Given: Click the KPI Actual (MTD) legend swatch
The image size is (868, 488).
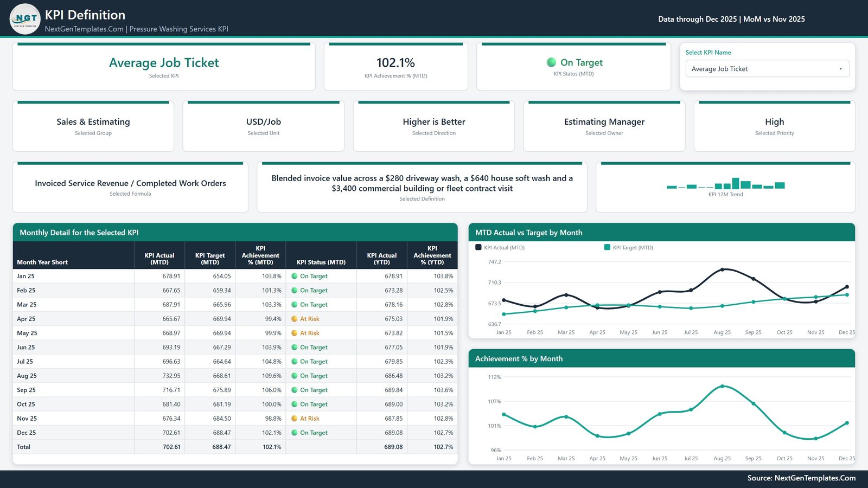Looking at the screenshot, I should [x=478, y=247].
